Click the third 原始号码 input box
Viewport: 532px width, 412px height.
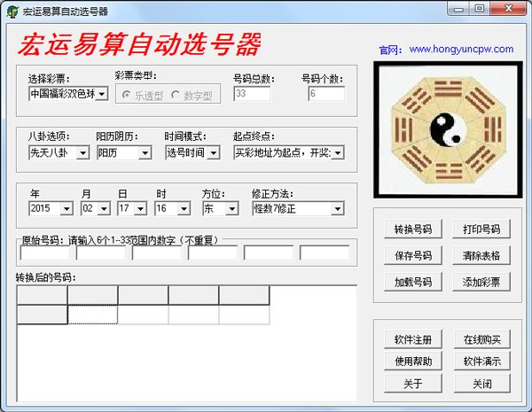157,253
